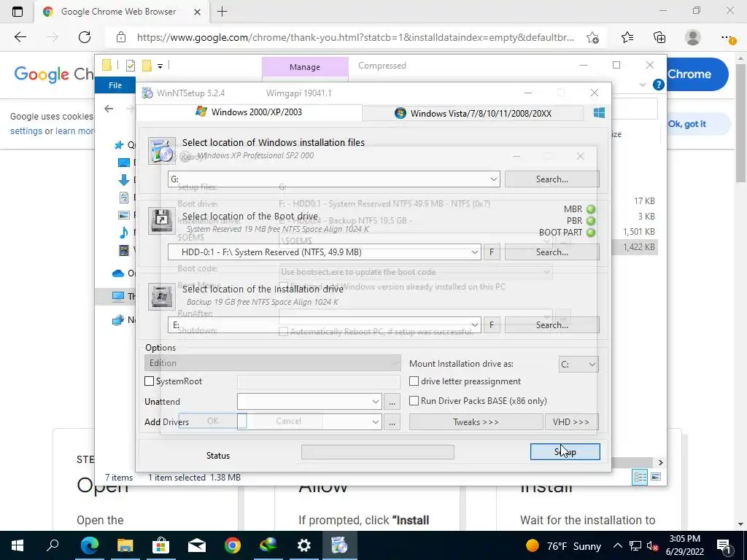Viewport: 747px width, 560px height.
Task: Enable the SystemRoot checkbox
Action: click(x=149, y=381)
